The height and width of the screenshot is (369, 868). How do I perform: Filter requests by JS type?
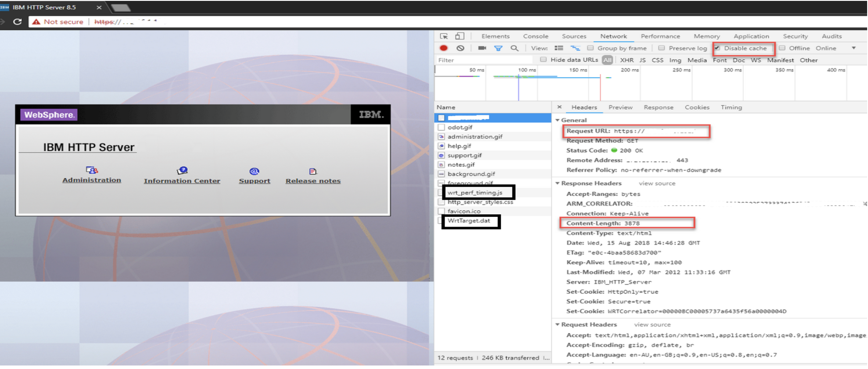642,60
